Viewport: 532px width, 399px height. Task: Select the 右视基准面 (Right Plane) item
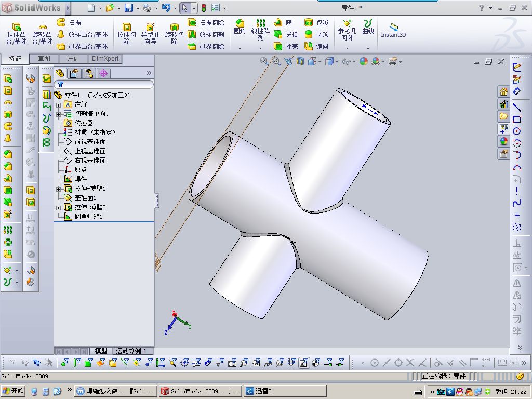85,161
